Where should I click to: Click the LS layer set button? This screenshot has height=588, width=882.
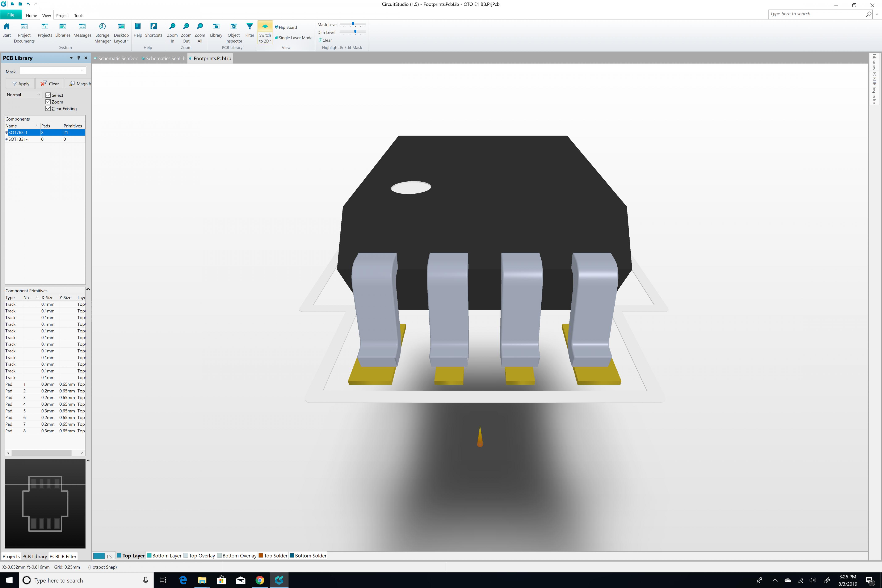pyautogui.click(x=109, y=556)
